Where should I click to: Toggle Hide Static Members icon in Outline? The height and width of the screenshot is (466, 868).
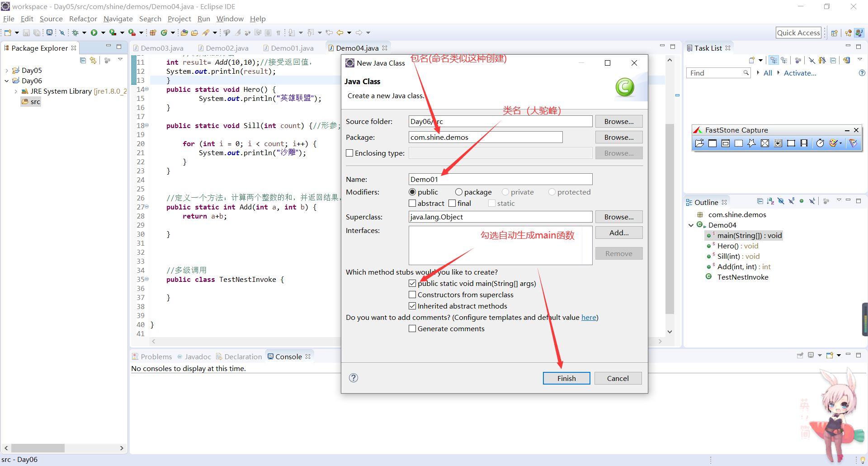click(x=791, y=201)
